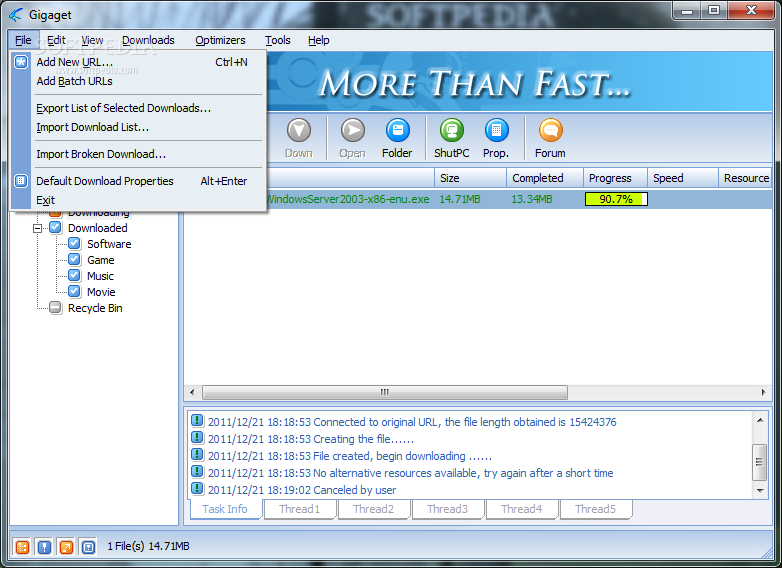Click the orange grid icon in status bar
This screenshot has height=568, width=782.
[x=22, y=547]
